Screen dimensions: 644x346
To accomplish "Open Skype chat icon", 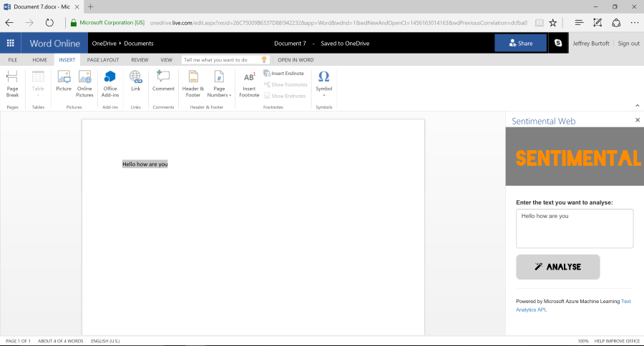I will coord(557,43).
